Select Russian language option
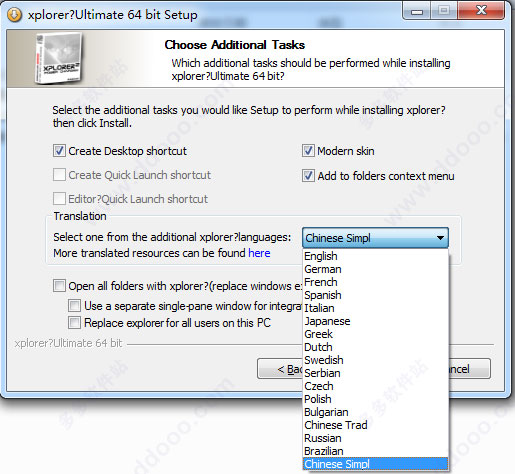This screenshot has height=474, width=515. coord(375,438)
